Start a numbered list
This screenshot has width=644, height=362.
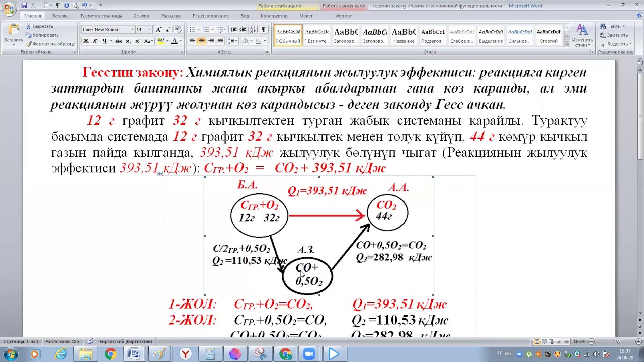coord(207,30)
